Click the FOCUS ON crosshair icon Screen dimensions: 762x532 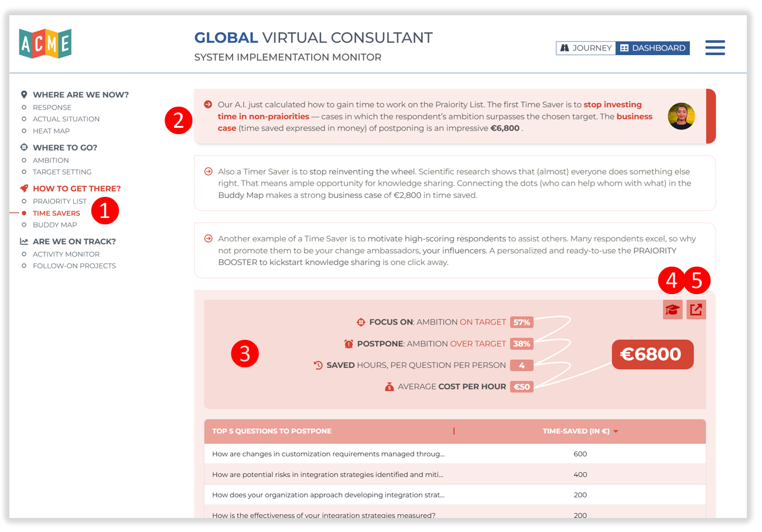point(361,322)
